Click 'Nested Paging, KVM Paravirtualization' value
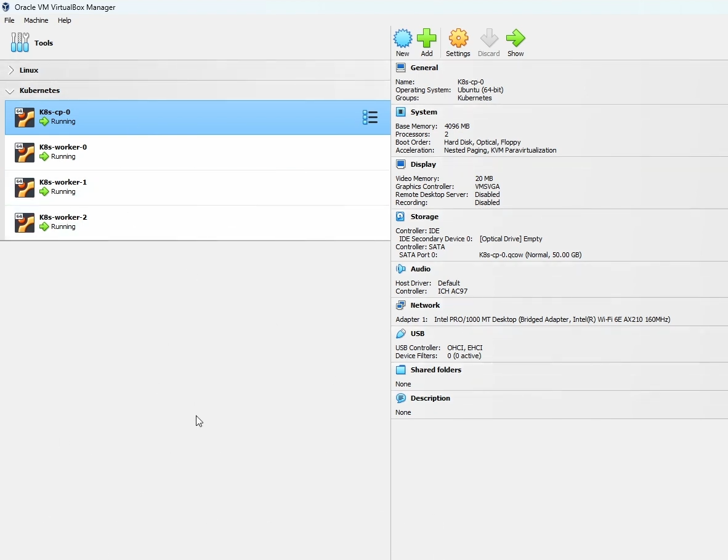 pyautogui.click(x=500, y=150)
